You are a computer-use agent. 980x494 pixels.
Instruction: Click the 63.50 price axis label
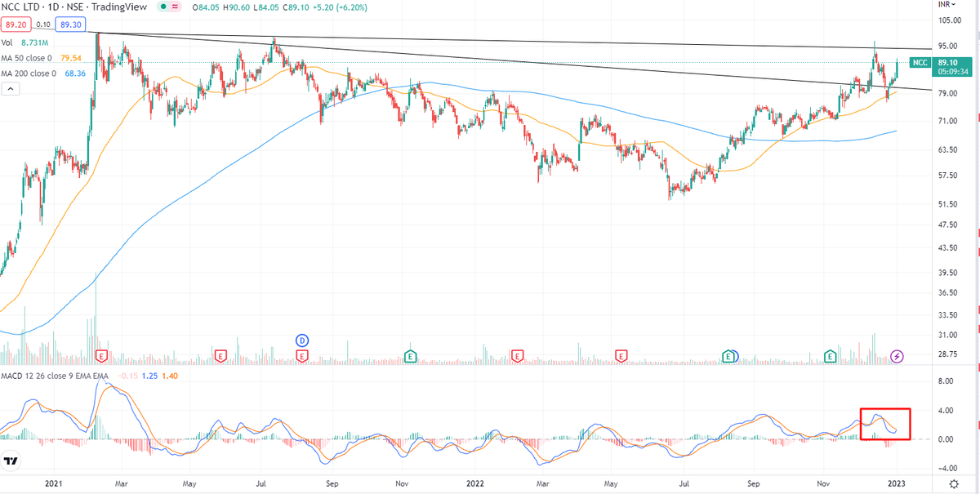click(x=947, y=150)
